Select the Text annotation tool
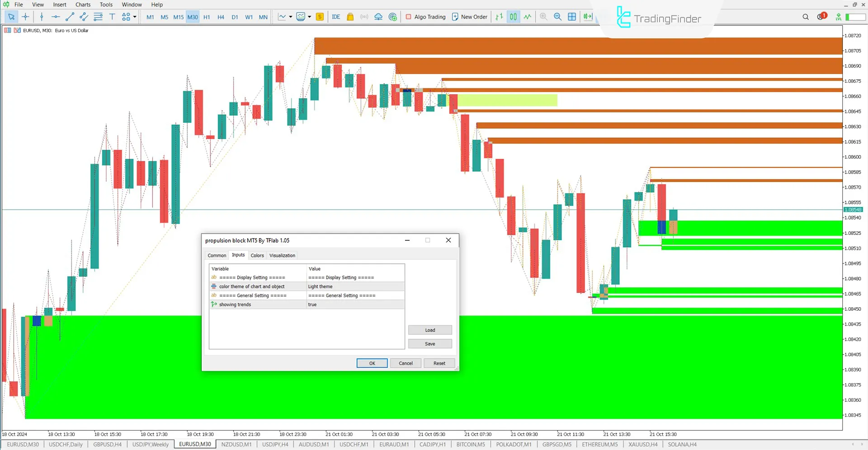Screen dimensions: 868x450 [112, 17]
